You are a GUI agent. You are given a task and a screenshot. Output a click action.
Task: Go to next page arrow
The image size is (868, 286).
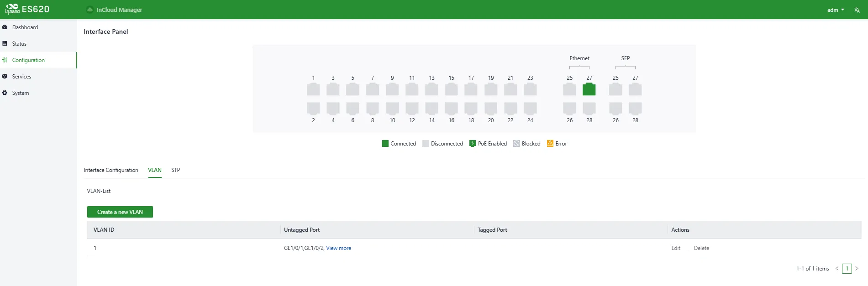[857, 269]
